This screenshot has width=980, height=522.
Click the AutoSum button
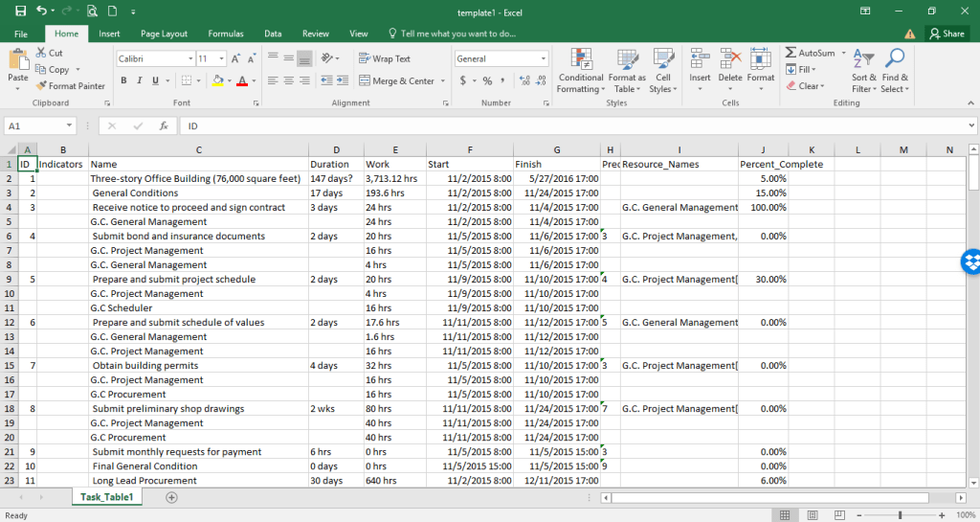[x=811, y=53]
